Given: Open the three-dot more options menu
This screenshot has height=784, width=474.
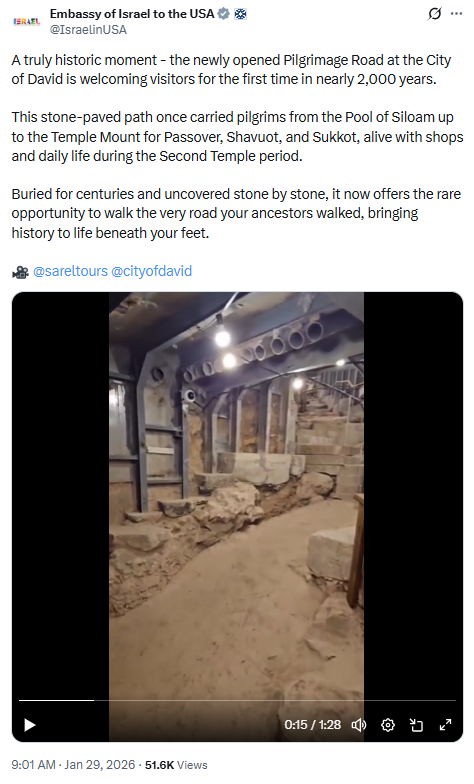Looking at the screenshot, I should pyautogui.click(x=456, y=14).
